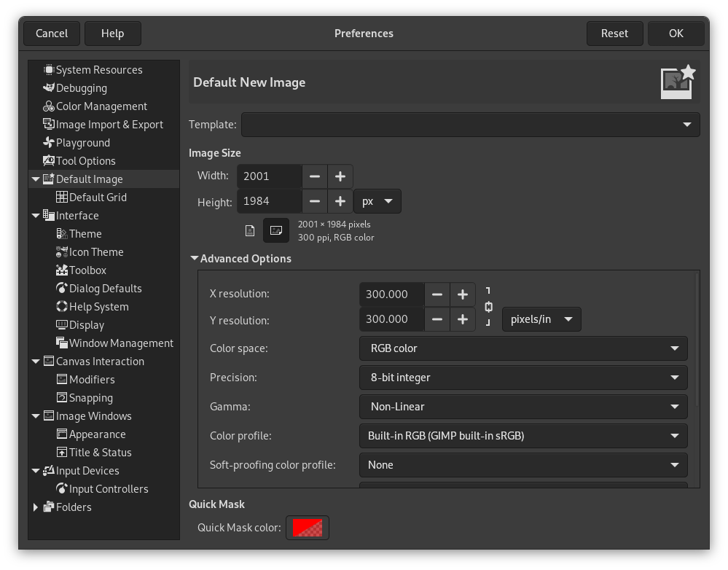The height and width of the screenshot is (570, 728).
Task: Open the Color Management page via its icon
Action: (47, 106)
